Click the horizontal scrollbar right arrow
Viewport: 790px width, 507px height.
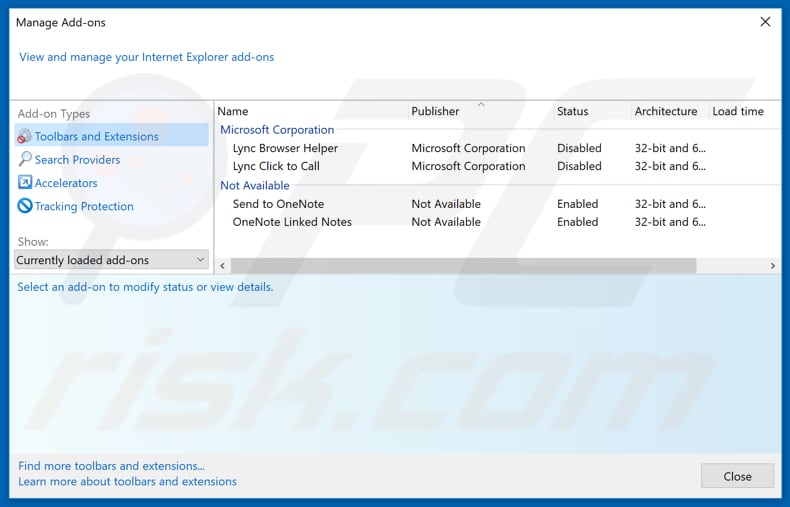[x=773, y=266]
